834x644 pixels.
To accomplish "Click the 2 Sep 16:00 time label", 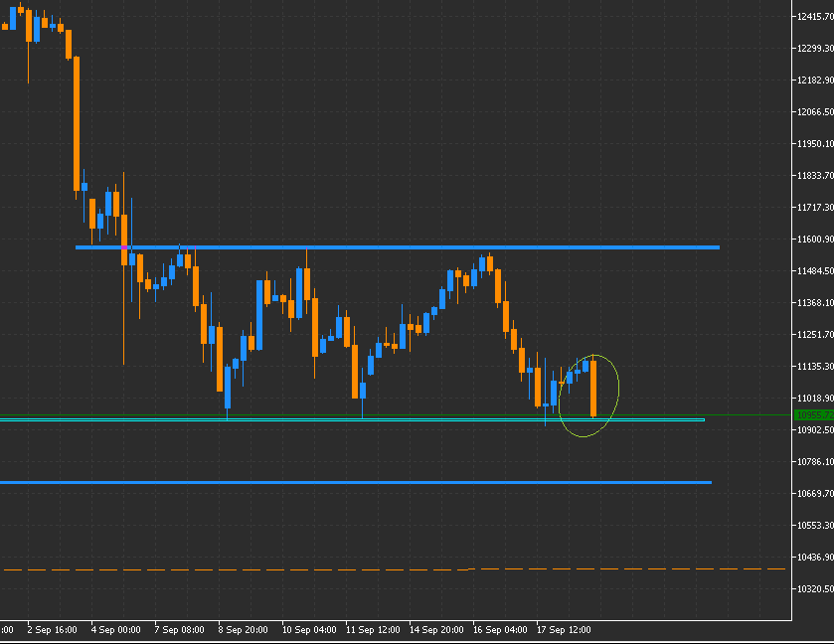I will (x=52, y=630).
